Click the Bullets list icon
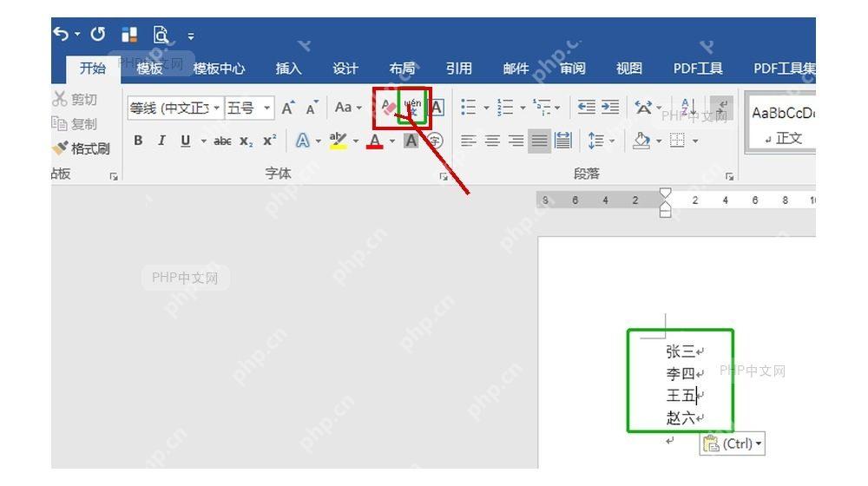868x486 pixels. [469, 108]
